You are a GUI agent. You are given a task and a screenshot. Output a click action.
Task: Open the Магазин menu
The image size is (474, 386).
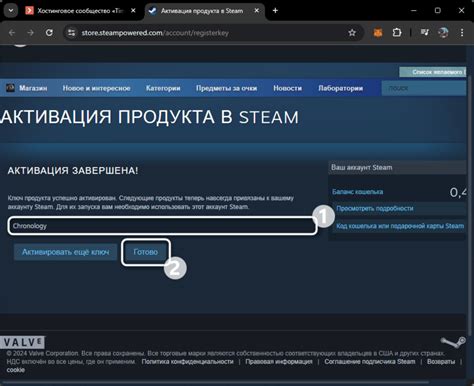point(33,88)
